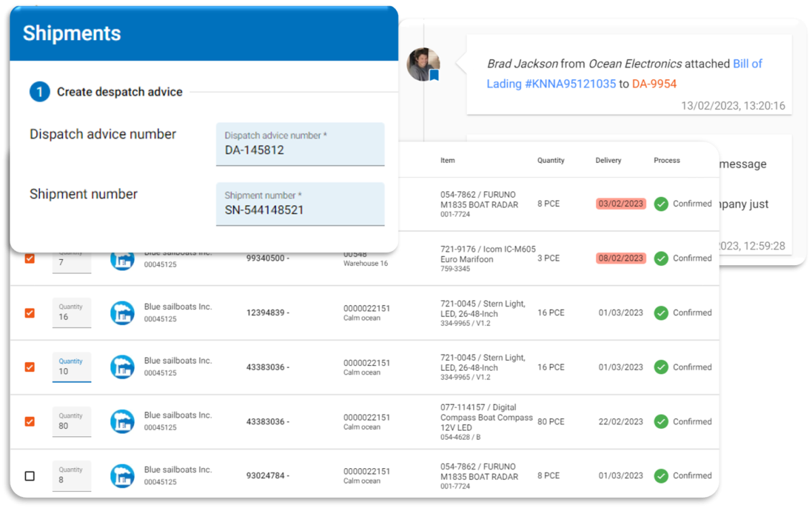Click the green Confirmed icon in the last table row
Screen dimensions: 812x508
coord(660,476)
